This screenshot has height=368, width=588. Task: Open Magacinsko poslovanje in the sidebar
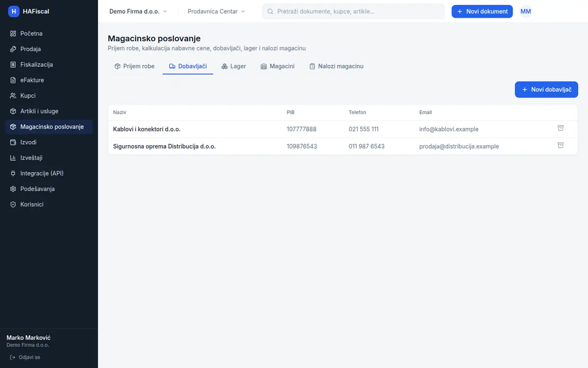[49, 127]
